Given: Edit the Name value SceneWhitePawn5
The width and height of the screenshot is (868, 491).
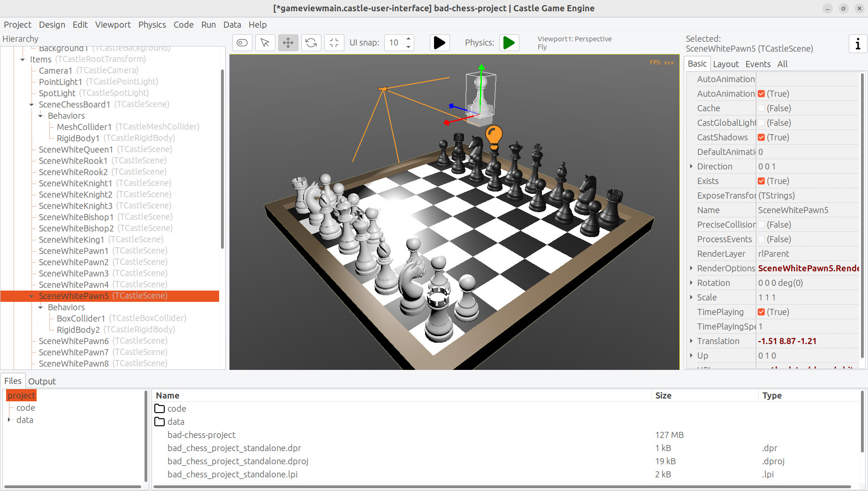Looking at the screenshot, I should 807,210.
